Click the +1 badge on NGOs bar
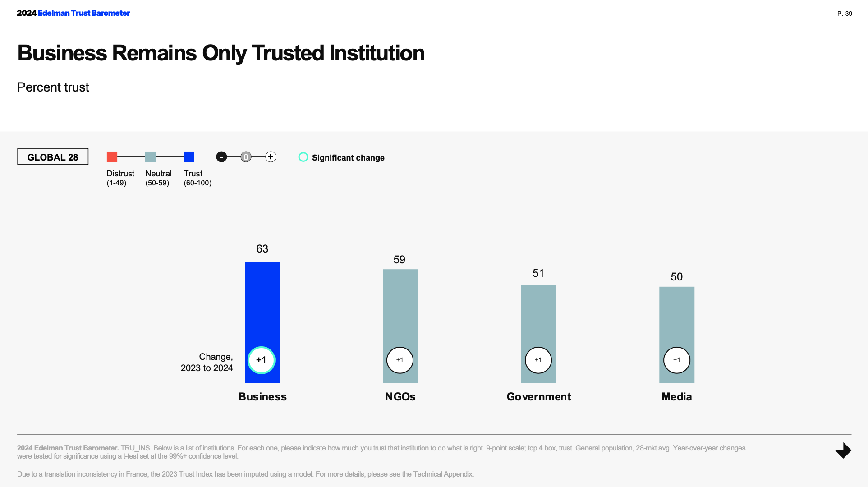 [400, 360]
